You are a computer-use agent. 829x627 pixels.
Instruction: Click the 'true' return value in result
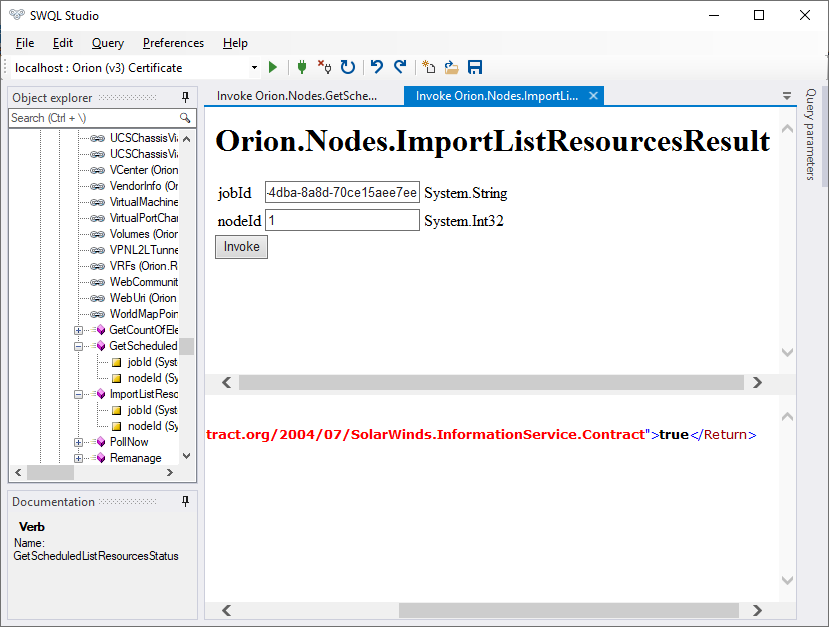point(674,435)
